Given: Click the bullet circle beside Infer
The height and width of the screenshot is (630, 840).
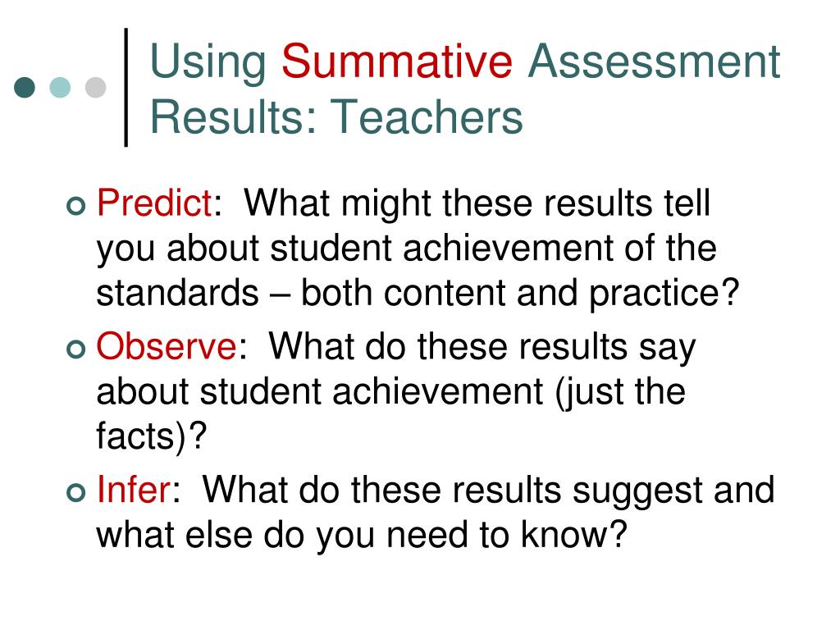Looking at the screenshot, I should (x=76, y=492).
